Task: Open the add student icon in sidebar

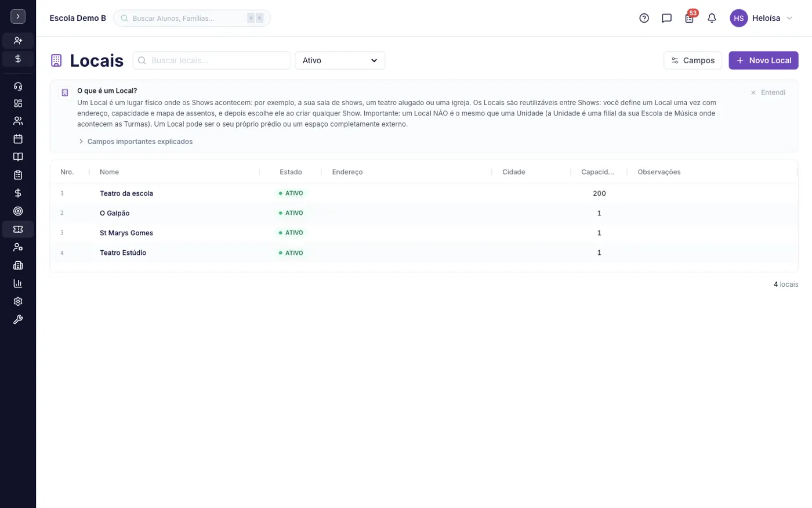Action: click(18, 41)
